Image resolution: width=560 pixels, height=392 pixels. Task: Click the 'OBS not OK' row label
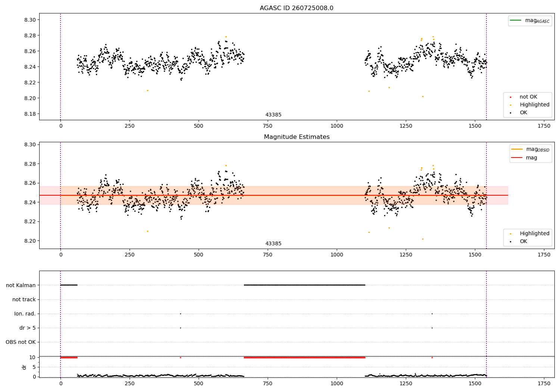[x=21, y=342]
